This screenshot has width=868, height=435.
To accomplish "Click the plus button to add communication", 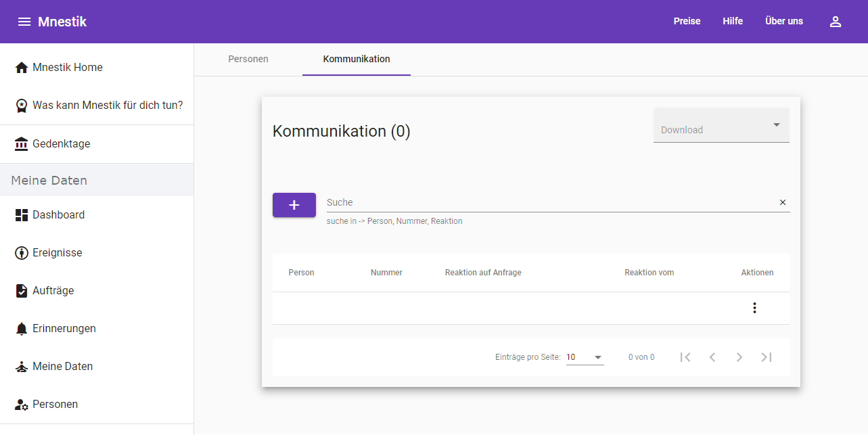I will pos(294,205).
